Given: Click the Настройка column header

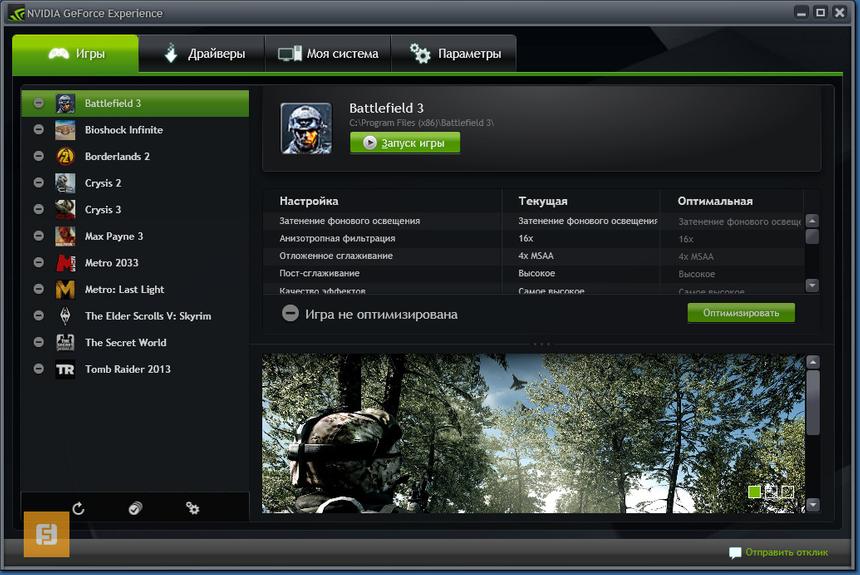Looking at the screenshot, I should (x=309, y=201).
